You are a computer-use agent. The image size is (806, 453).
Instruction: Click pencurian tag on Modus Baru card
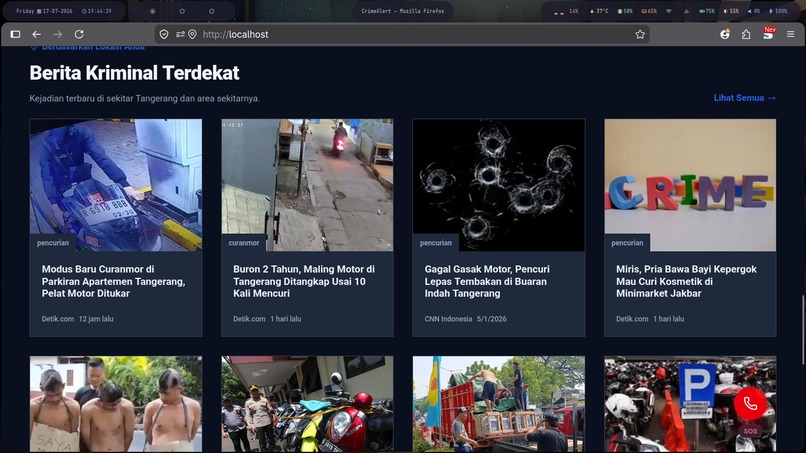click(52, 243)
